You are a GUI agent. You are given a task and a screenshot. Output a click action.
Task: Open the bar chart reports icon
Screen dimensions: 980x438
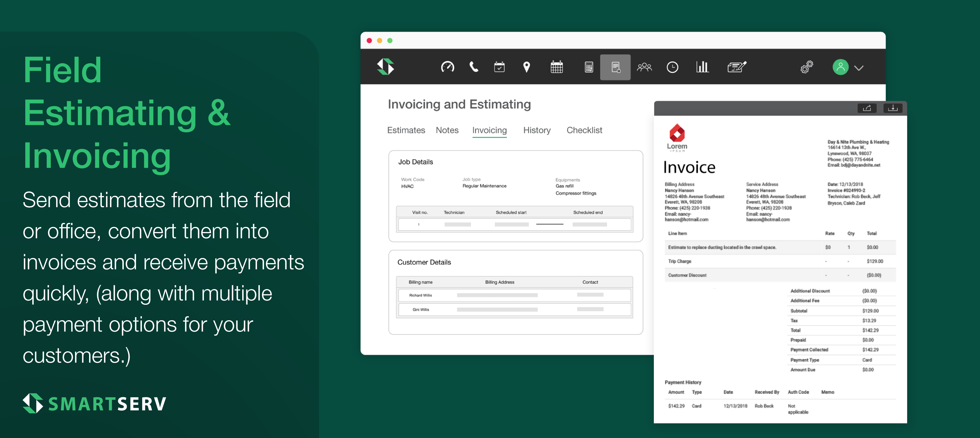702,67
